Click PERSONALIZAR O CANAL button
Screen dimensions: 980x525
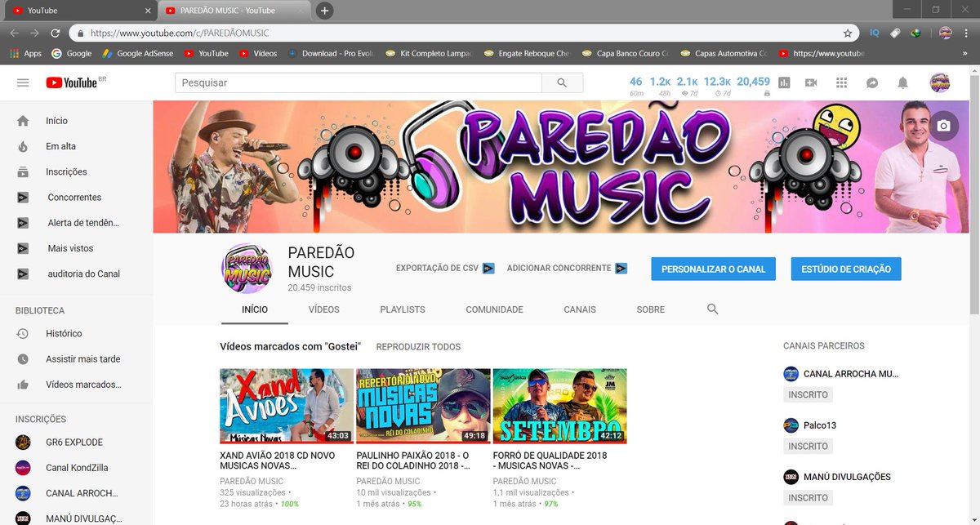[713, 269]
